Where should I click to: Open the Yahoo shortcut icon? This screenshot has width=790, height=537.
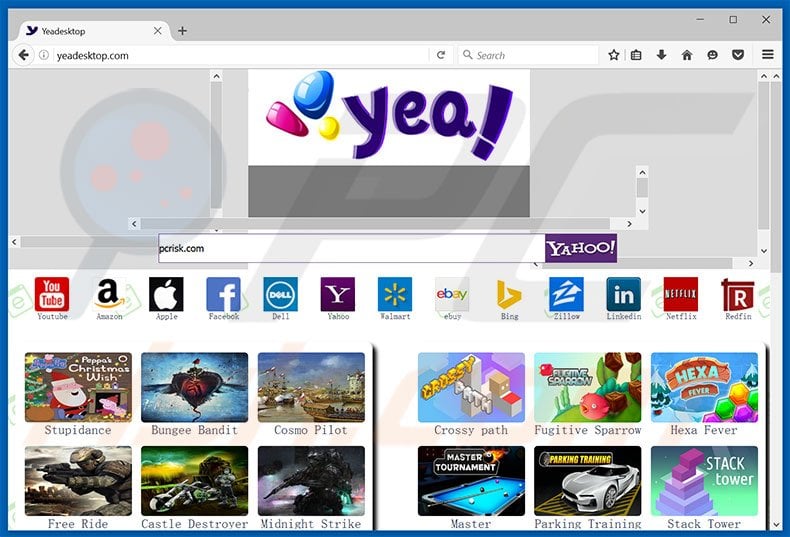[338, 294]
